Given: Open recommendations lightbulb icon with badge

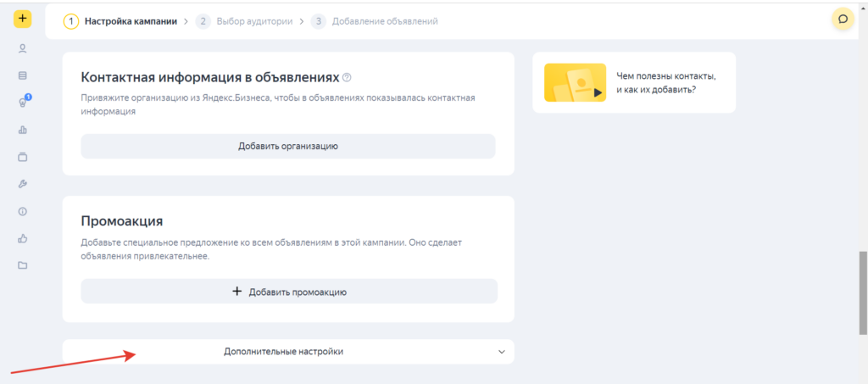Looking at the screenshot, I should click(x=23, y=103).
